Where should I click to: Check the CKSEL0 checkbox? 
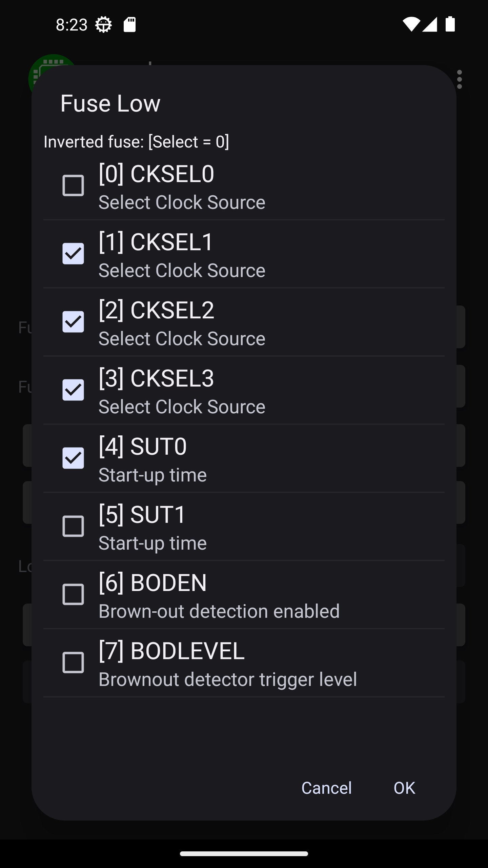click(73, 185)
